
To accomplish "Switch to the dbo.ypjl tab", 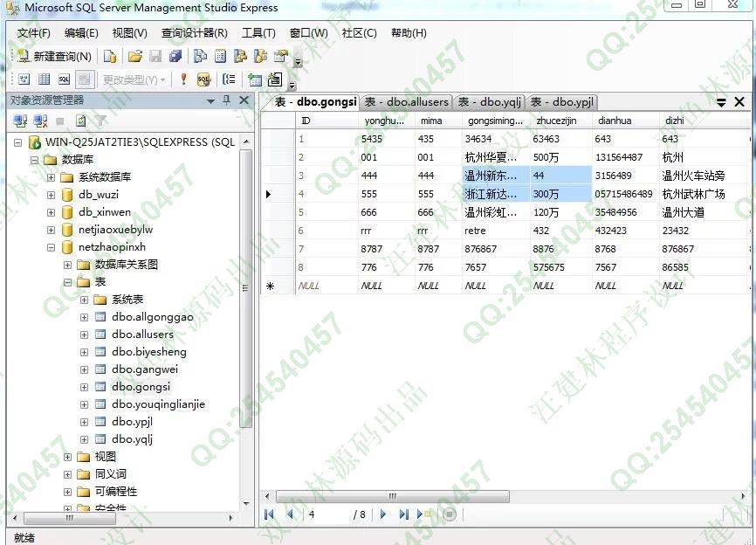I will (562, 102).
